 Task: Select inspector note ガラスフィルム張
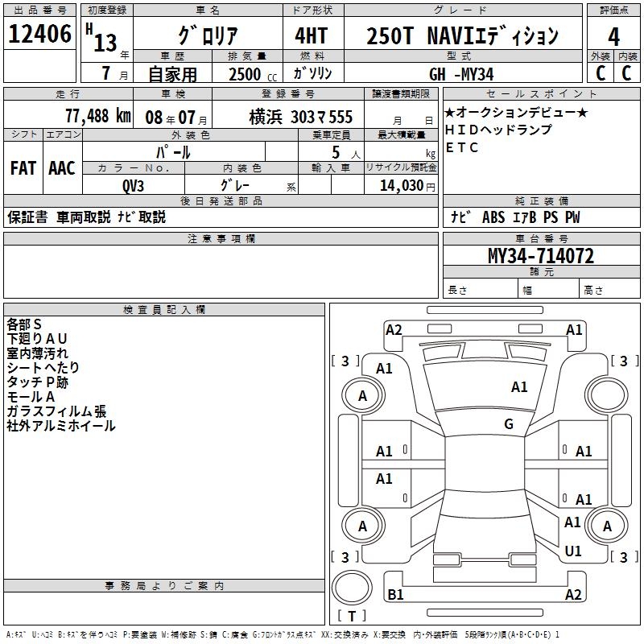(56, 411)
